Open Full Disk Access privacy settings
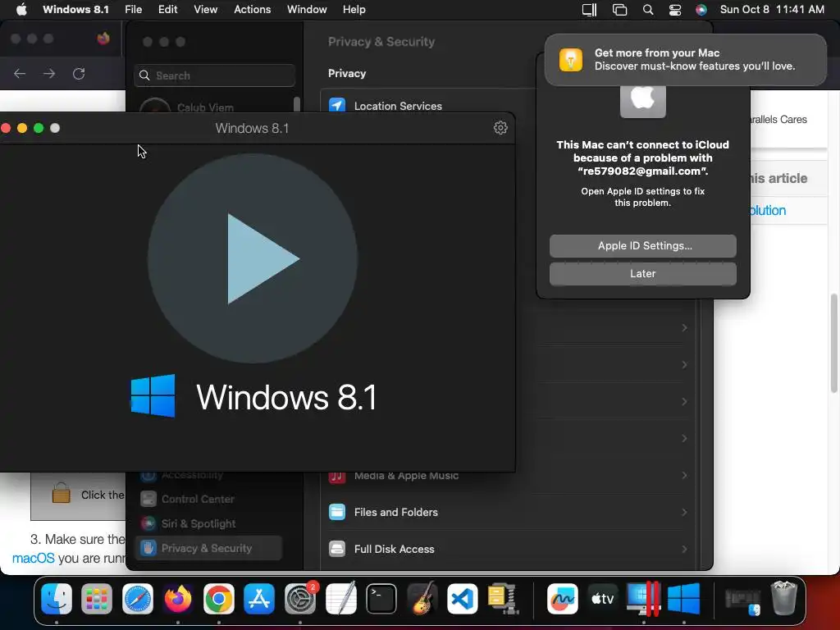Viewport: 840px width, 630px height. click(508, 549)
